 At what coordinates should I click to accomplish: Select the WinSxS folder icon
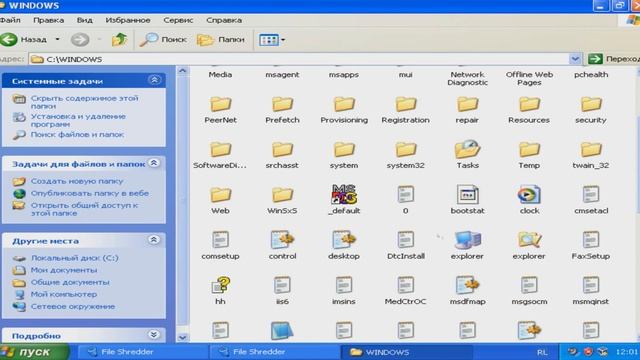click(x=282, y=194)
